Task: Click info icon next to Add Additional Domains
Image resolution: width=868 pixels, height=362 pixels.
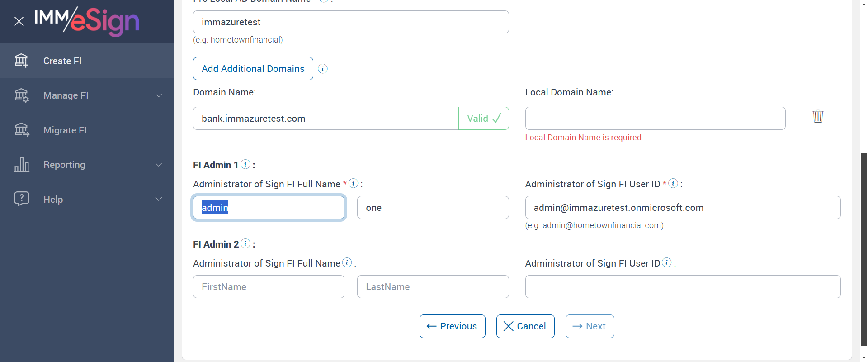Action: pyautogui.click(x=323, y=69)
